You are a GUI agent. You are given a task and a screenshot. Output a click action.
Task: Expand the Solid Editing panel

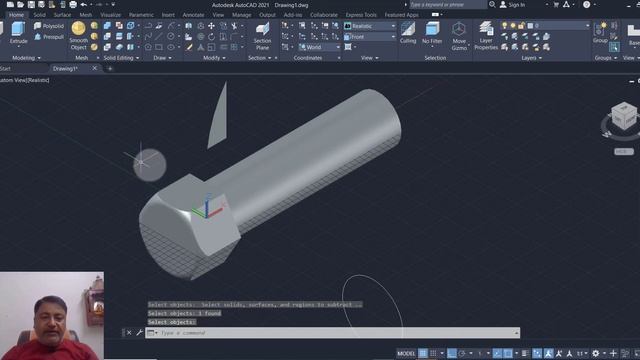point(121,58)
